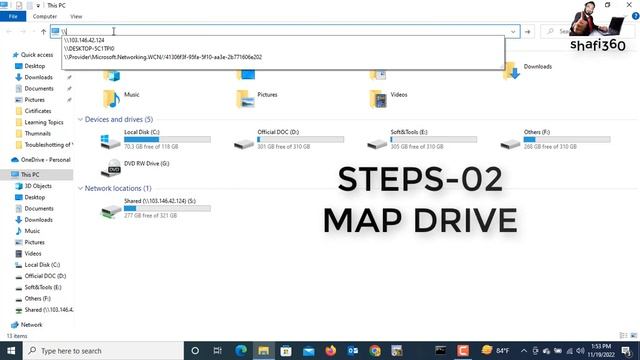Click Others (F:) drive capacity bar
Viewport: 640px width, 360px height.
[x=567, y=140]
